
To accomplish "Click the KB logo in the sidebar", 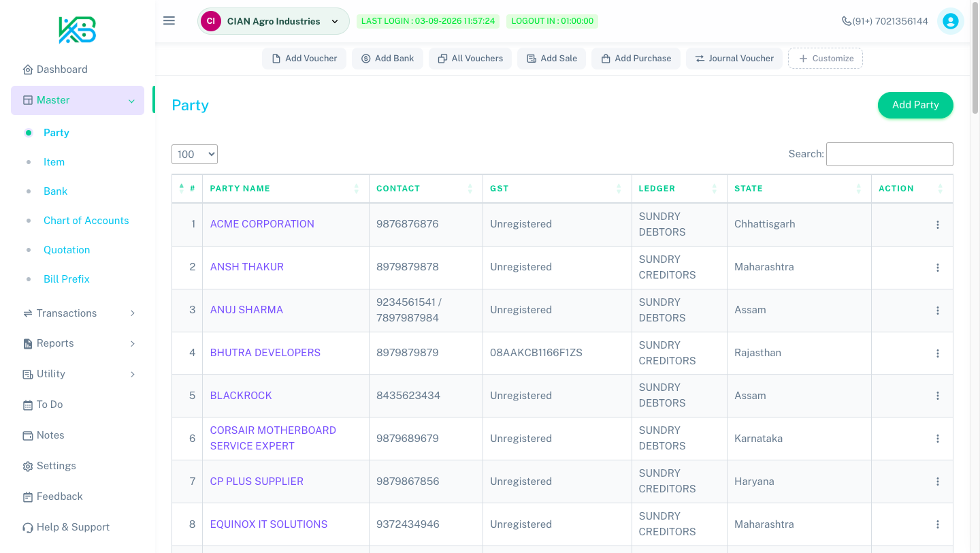I will coord(77,31).
